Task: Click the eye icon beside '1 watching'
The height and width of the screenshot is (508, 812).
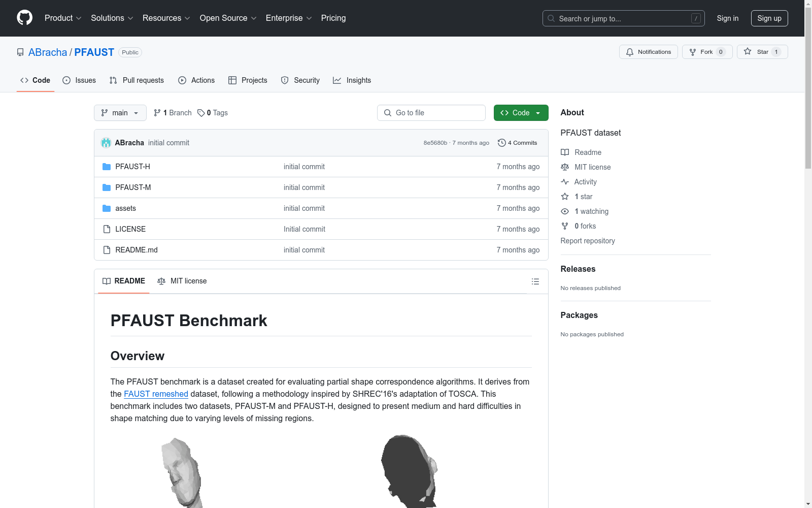Action: tap(565, 211)
